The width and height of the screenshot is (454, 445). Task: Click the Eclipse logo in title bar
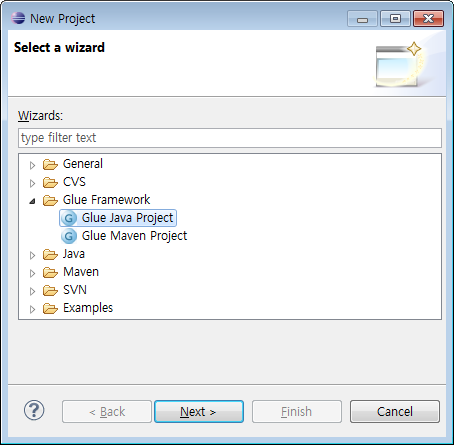click(18, 18)
